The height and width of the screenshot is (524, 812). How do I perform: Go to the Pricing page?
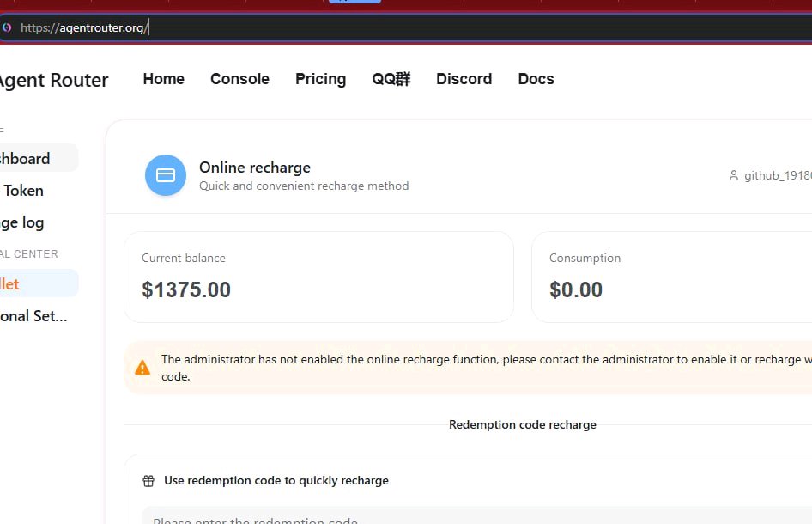point(320,79)
